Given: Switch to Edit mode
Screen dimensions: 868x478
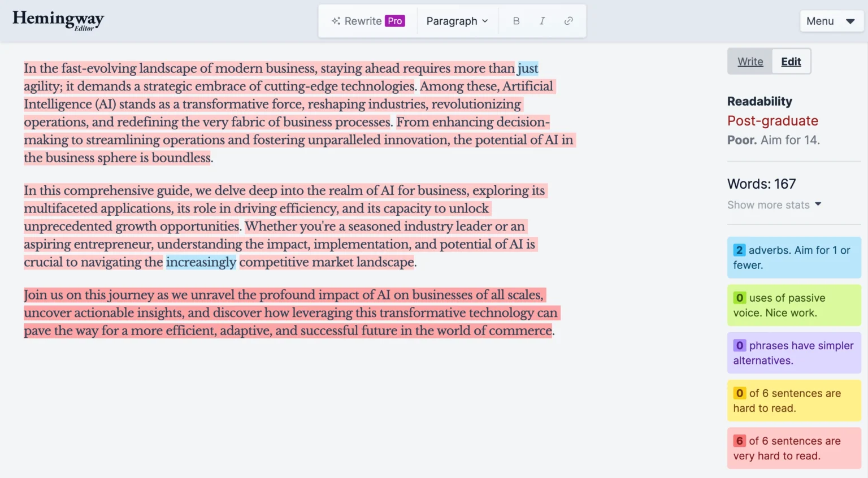Looking at the screenshot, I should tap(791, 62).
